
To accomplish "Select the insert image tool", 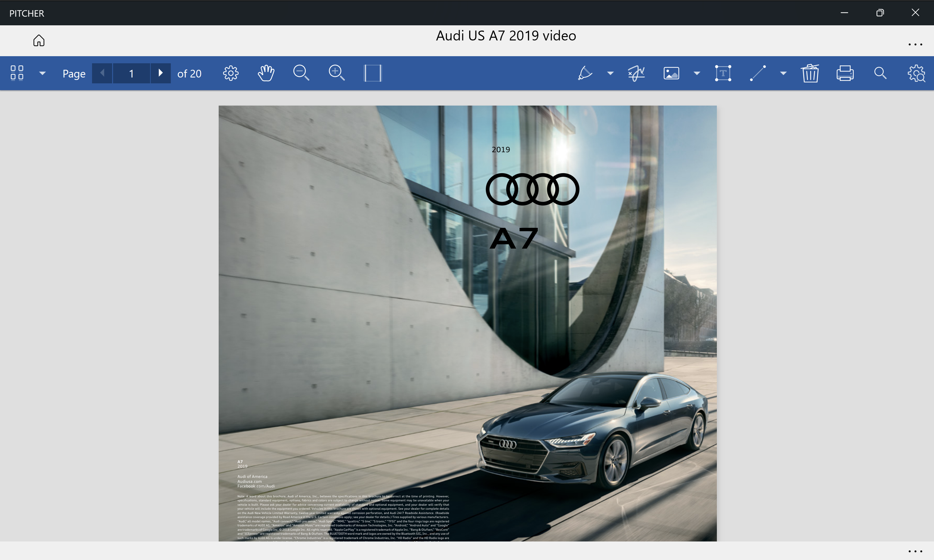I will tap(671, 73).
